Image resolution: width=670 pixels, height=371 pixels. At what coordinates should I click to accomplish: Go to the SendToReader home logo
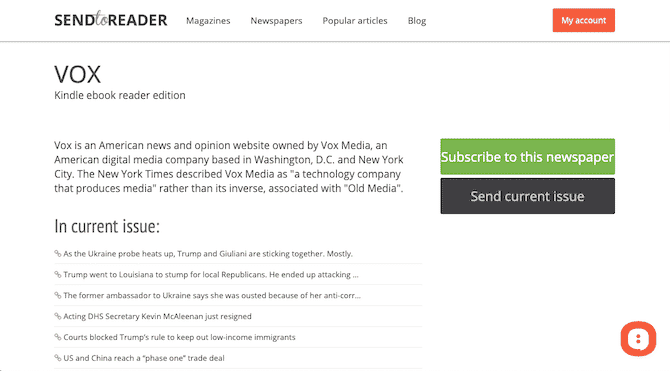111,20
